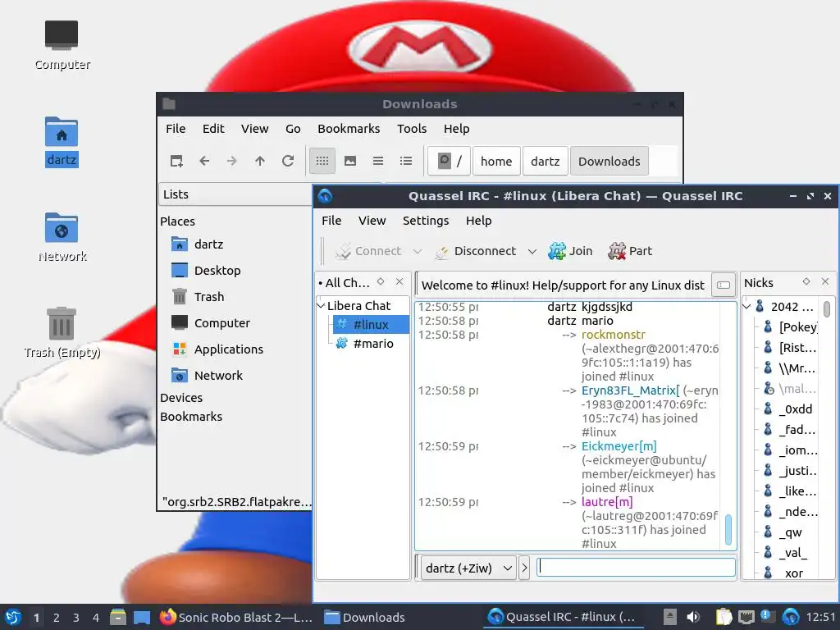Click the chat message input field

coord(636,568)
